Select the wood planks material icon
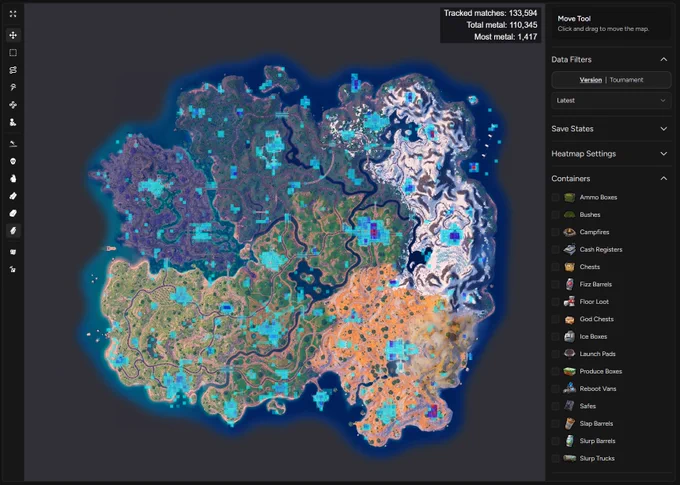 (x=13, y=196)
